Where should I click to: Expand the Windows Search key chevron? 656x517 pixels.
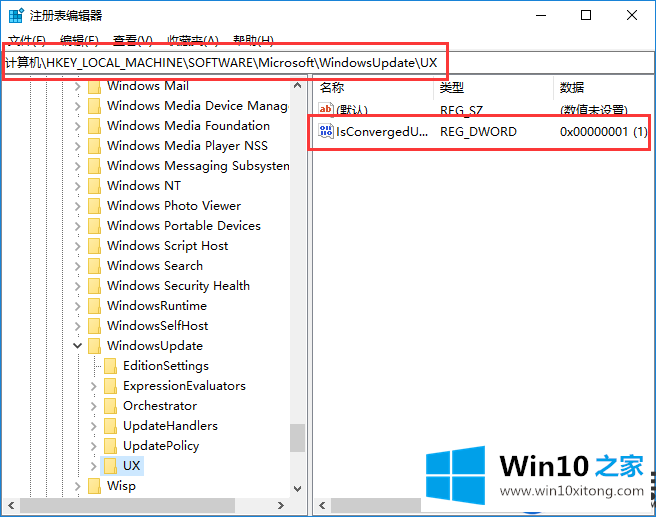click(77, 266)
